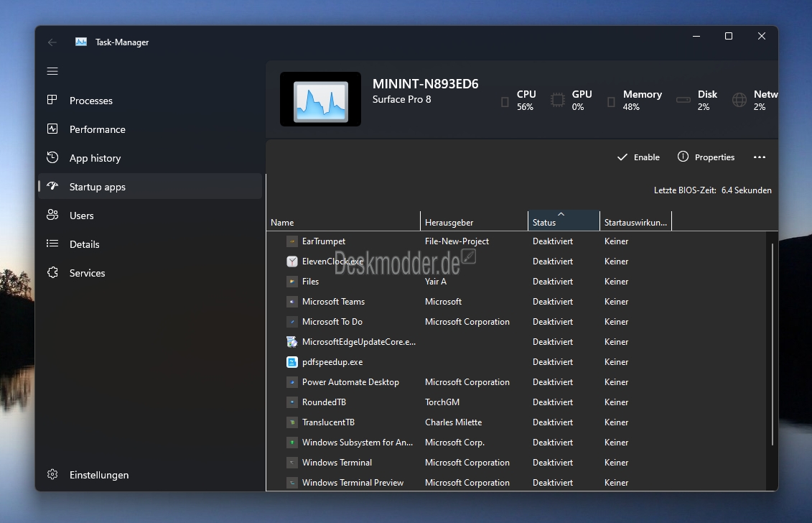
Task: Click the EarTrumpet app icon
Action: click(292, 241)
